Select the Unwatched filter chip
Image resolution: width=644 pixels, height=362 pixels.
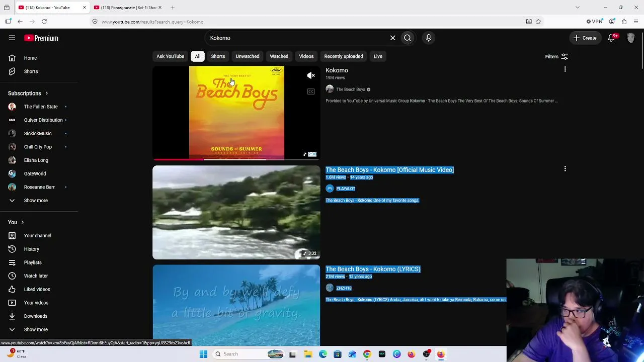tap(248, 56)
